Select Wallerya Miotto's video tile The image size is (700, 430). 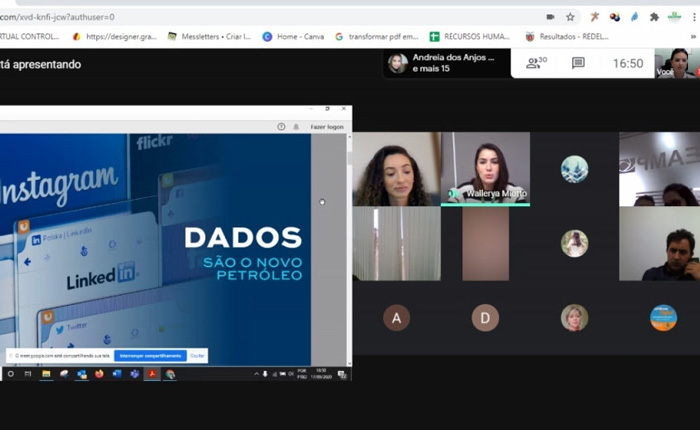(x=485, y=168)
